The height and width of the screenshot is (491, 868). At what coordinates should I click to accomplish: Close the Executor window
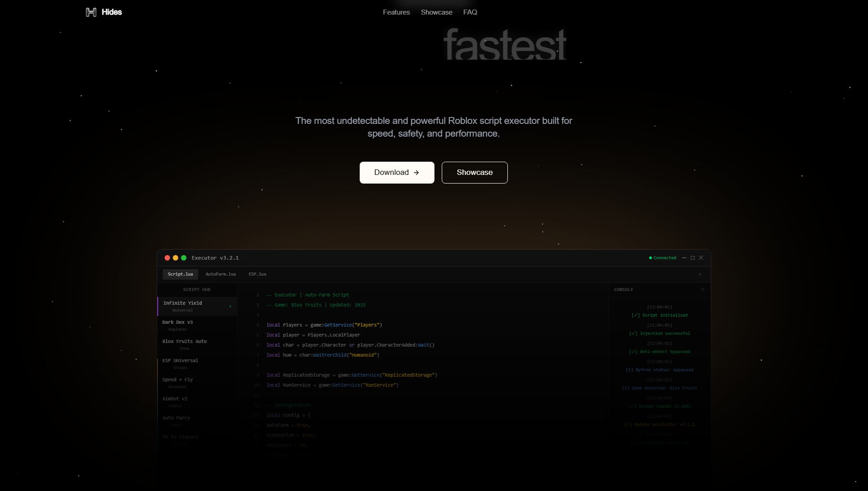pos(701,258)
